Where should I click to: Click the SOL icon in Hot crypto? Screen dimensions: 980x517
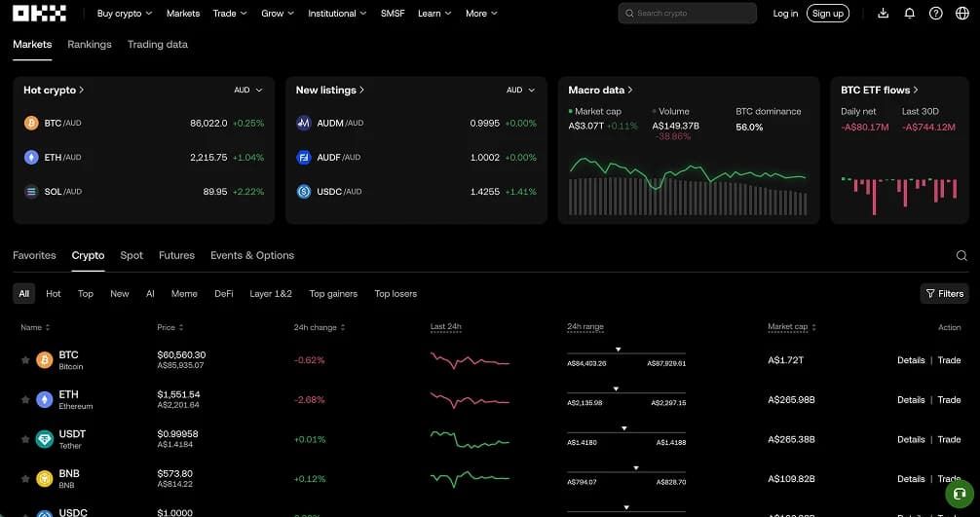[31, 192]
